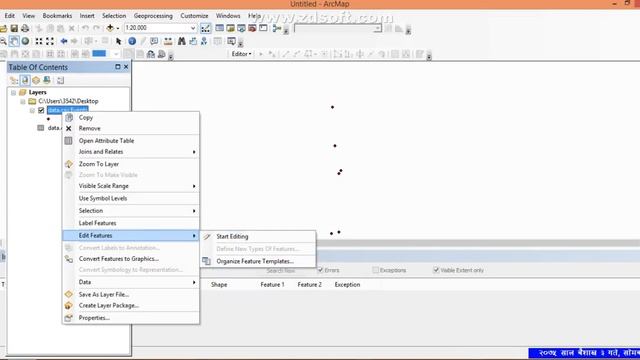
Task: Open the Editor Toolbar icon beside scale box
Action: pos(205,28)
